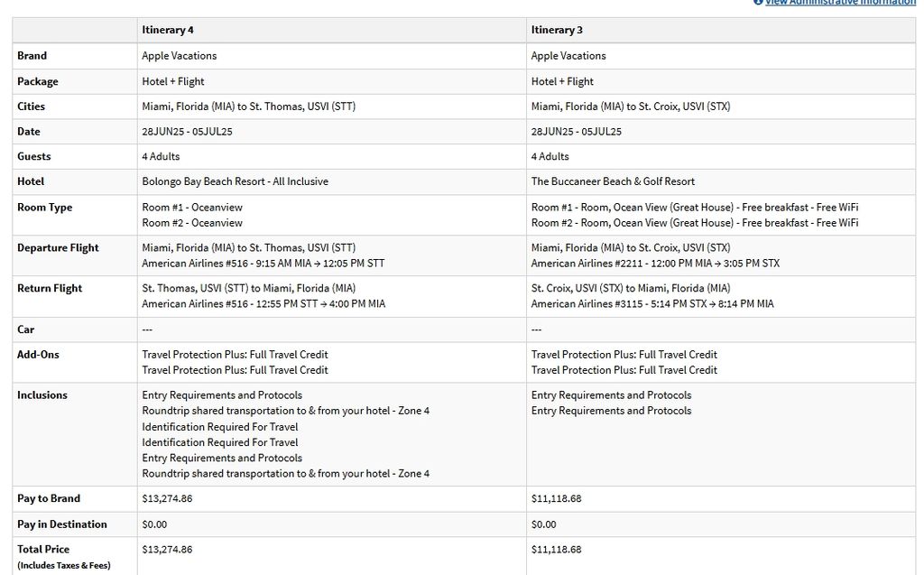Screen dimensions: 924x575
Task: Click the $13,274.86 Total Price value
Action: 167,549
